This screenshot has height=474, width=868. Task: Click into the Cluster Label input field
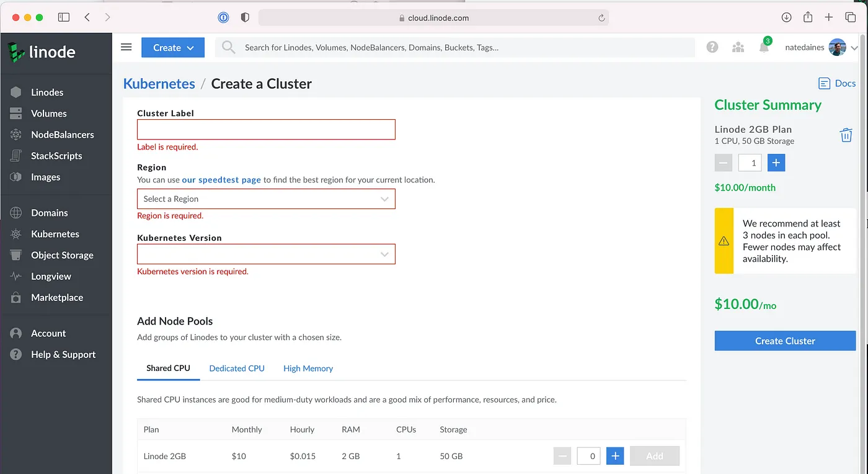[x=266, y=130]
